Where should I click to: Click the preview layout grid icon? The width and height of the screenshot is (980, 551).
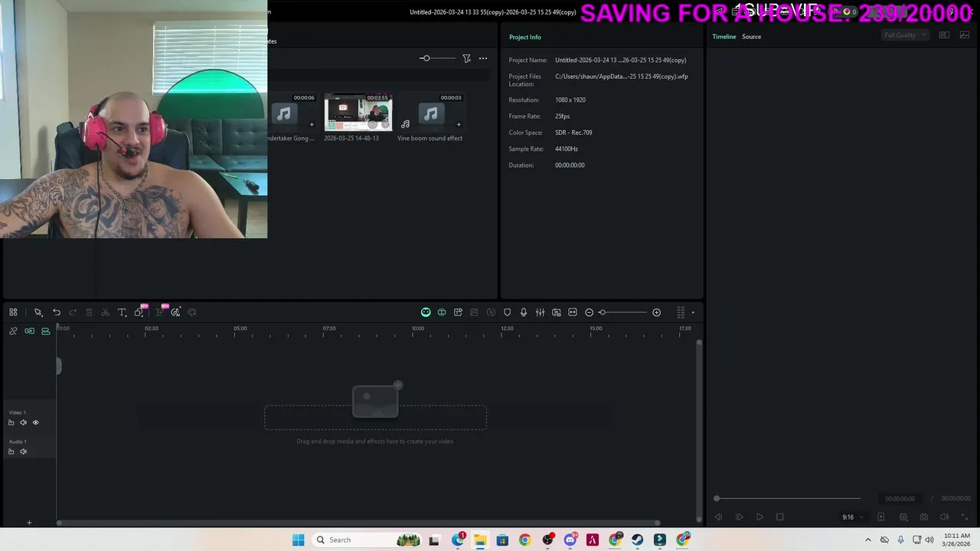[944, 35]
